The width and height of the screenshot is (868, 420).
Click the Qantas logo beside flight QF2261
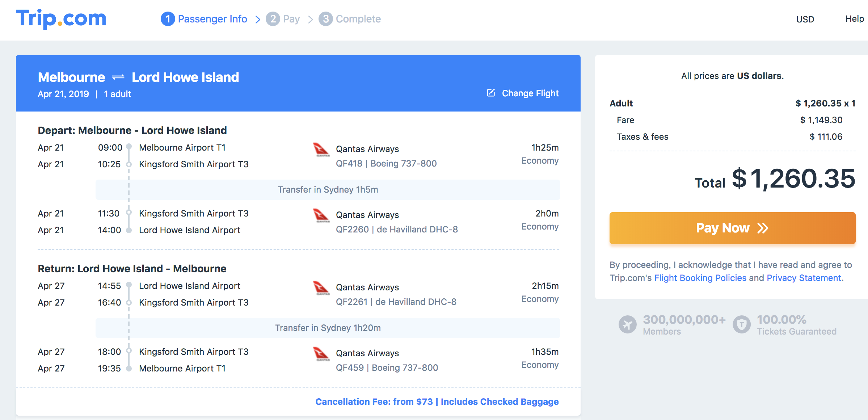tap(321, 287)
